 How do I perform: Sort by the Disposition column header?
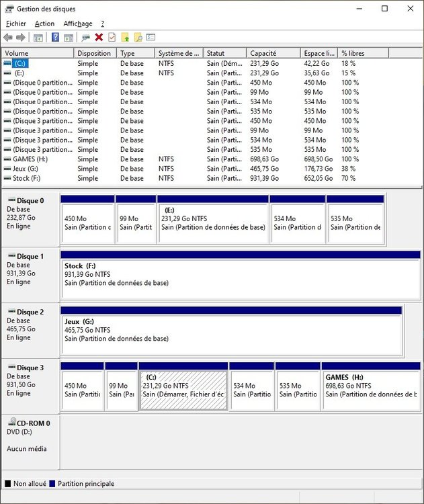pos(95,53)
